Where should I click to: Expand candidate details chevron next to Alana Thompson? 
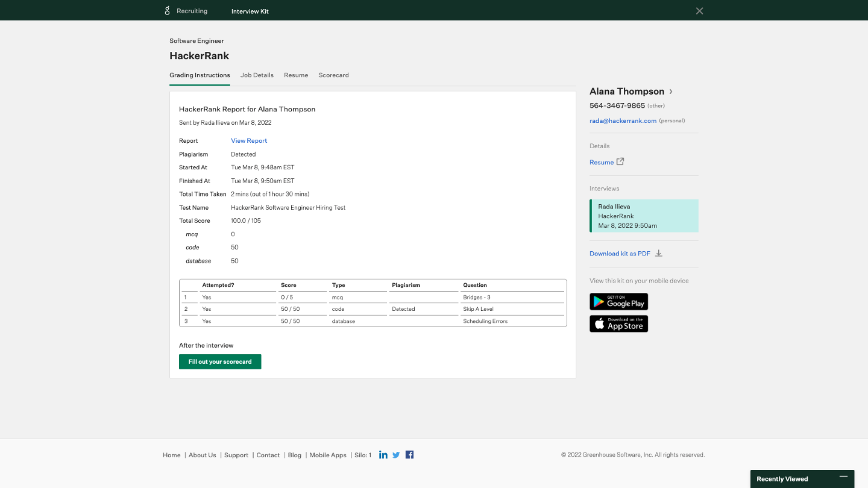point(671,92)
